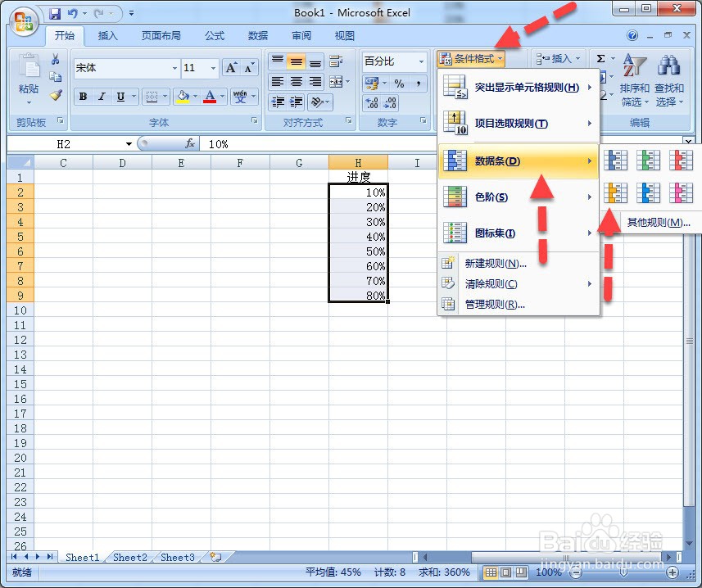Toggle wrap text
Image resolution: width=702 pixels, height=588 pixels.
point(336,61)
